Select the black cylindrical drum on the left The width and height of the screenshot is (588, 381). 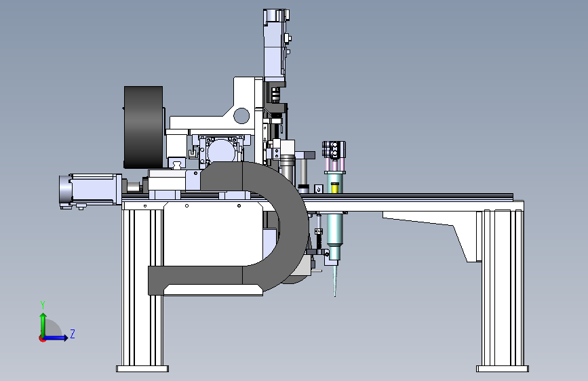pos(143,127)
